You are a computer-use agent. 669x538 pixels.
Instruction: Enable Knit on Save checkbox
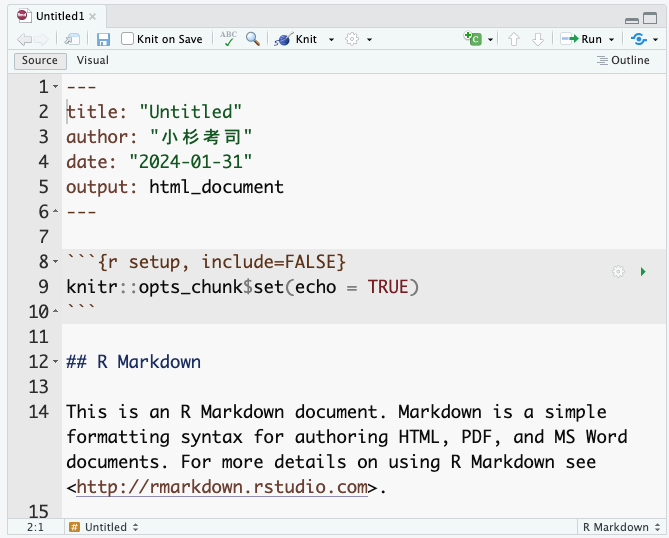tap(127, 39)
